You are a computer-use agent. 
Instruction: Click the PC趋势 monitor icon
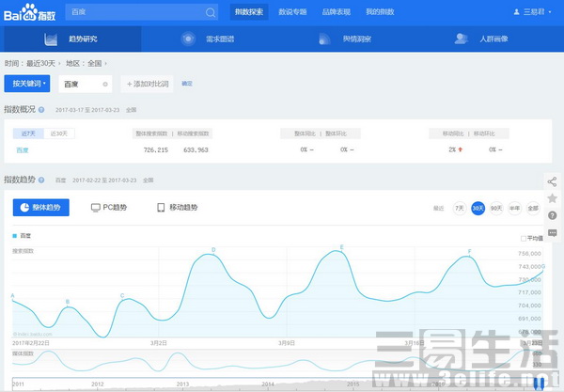click(95, 208)
